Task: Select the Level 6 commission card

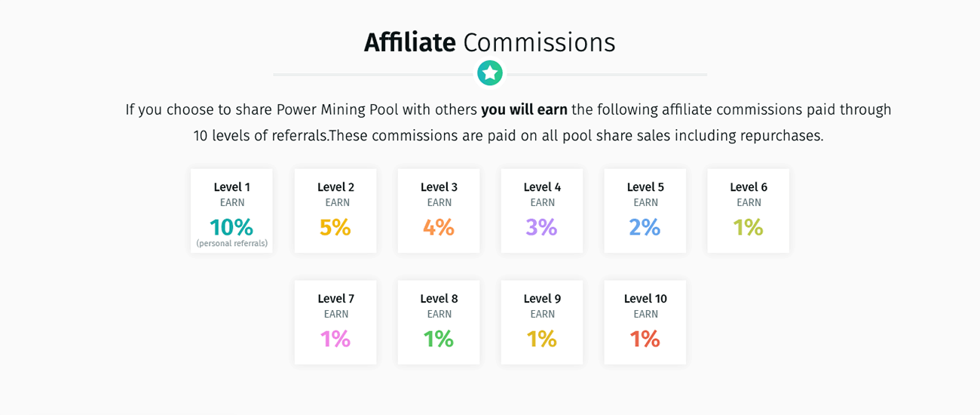Action: (x=749, y=211)
